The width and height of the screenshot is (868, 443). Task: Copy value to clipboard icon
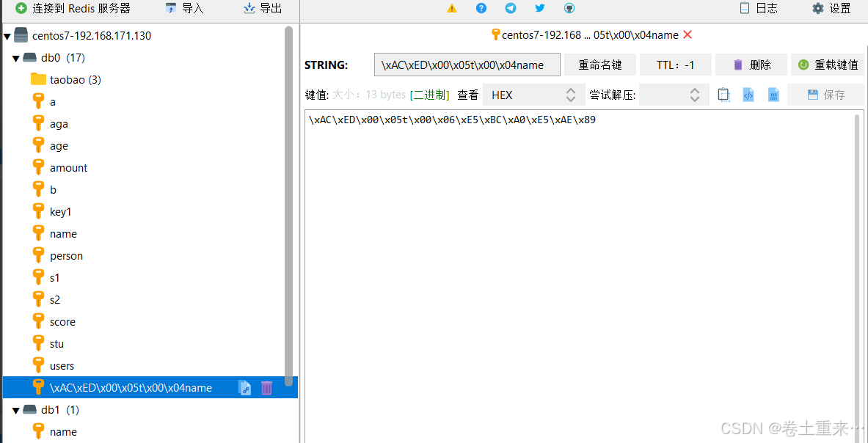(723, 95)
